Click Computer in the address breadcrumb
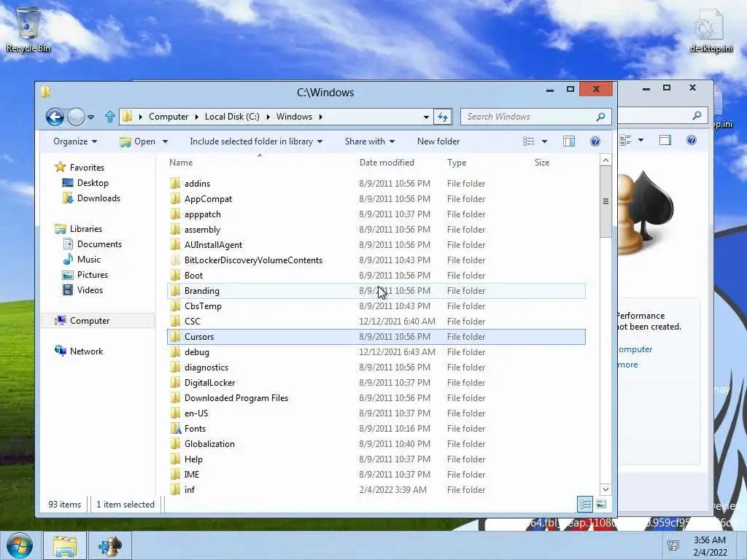 coord(169,117)
